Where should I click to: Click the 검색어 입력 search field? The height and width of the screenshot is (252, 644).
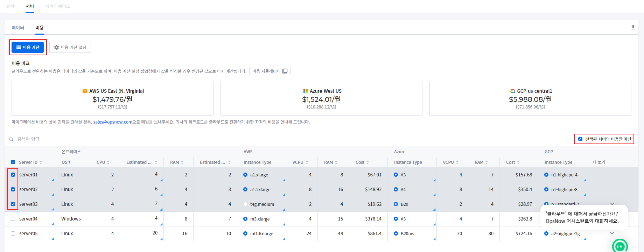pyautogui.click(x=70, y=139)
